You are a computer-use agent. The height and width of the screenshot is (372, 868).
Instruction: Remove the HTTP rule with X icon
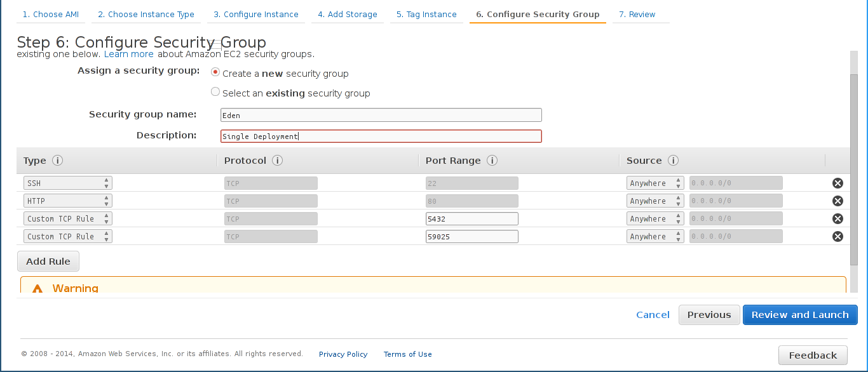837,201
